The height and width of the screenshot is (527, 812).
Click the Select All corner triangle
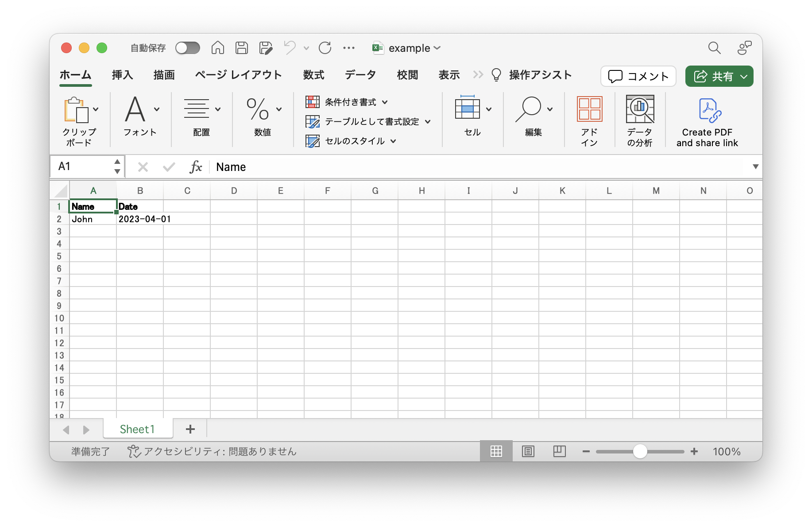(61, 191)
